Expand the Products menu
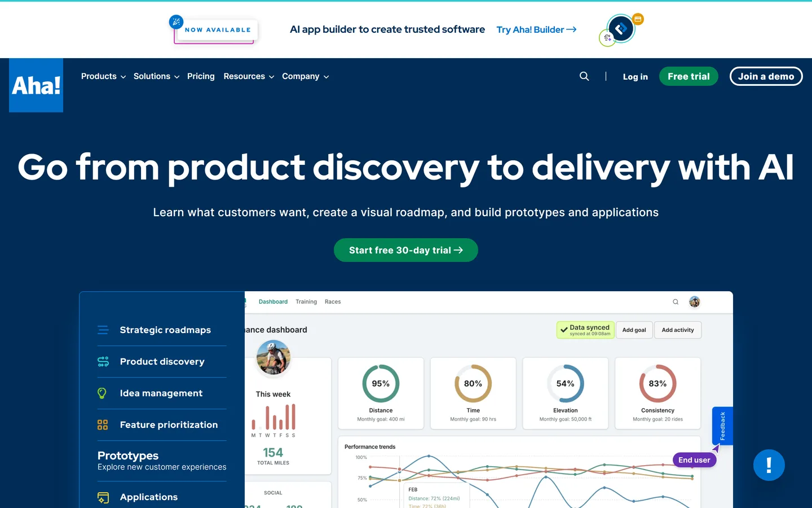Viewport: 812px width, 508px height. point(103,76)
